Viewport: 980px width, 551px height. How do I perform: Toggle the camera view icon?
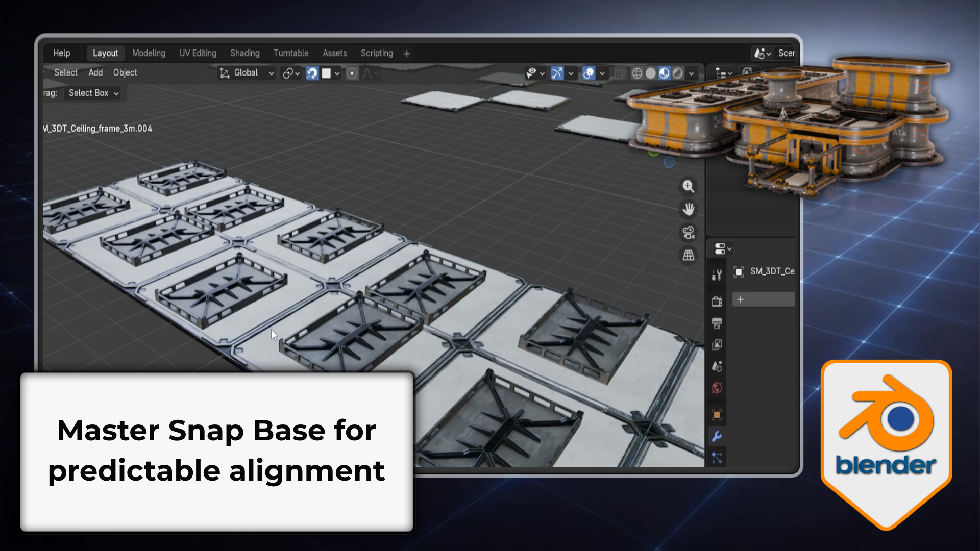click(x=689, y=233)
